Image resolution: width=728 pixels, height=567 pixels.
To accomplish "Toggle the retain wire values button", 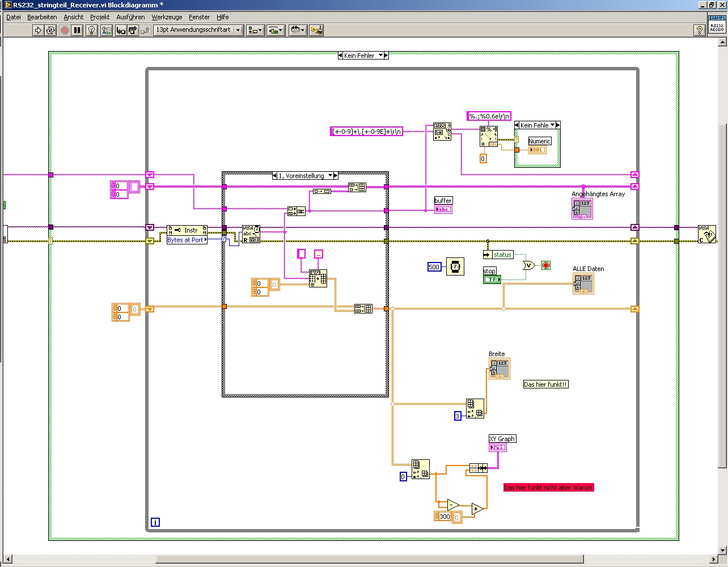I will click(x=106, y=30).
